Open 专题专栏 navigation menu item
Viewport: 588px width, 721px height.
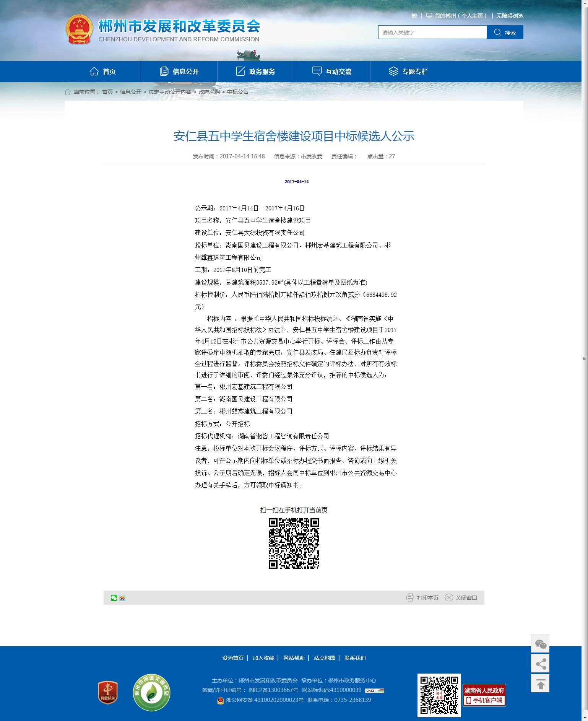click(409, 72)
